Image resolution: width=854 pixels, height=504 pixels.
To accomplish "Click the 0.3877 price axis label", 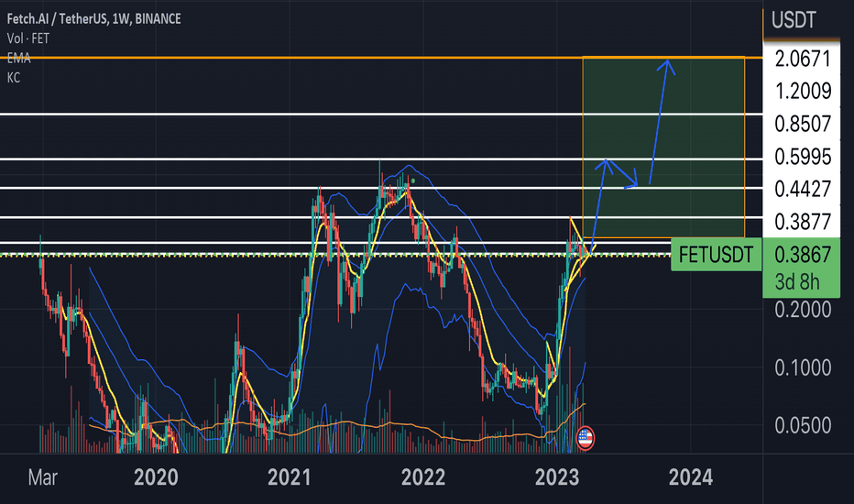I will (x=803, y=222).
